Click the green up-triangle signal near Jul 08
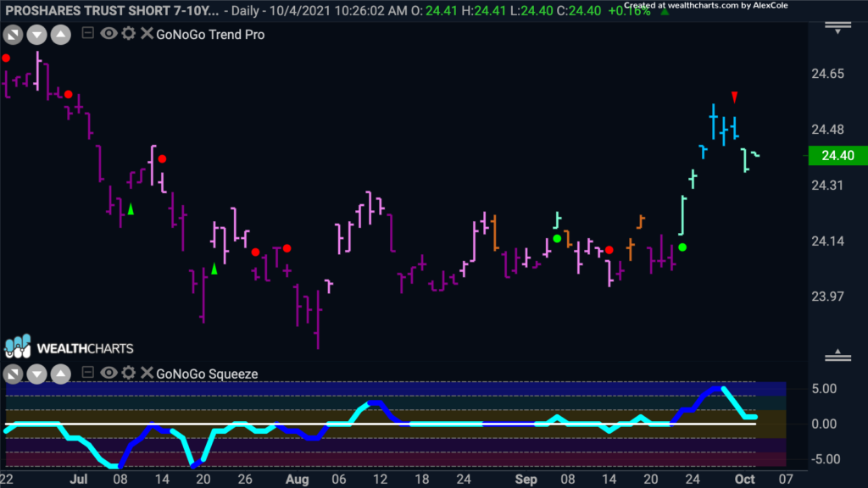 [131, 209]
